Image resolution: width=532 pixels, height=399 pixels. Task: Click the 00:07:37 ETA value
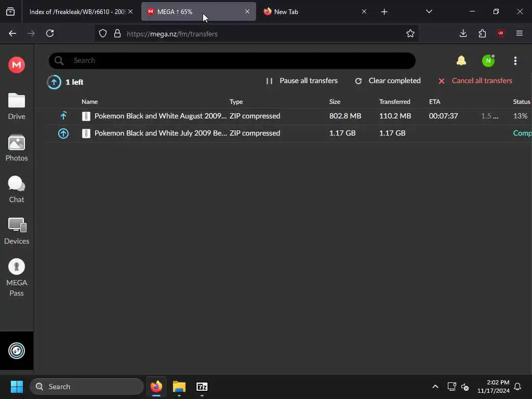[x=443, y=116]
